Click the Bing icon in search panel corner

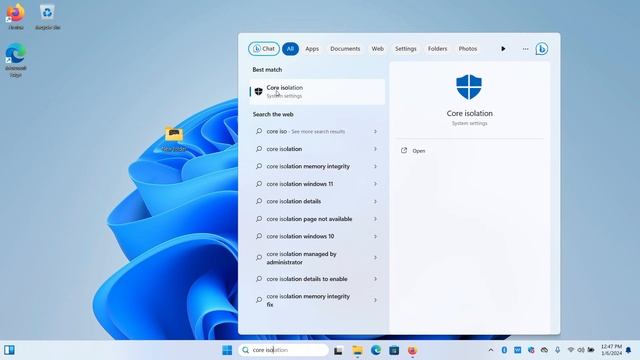click(x=542, y=49)
